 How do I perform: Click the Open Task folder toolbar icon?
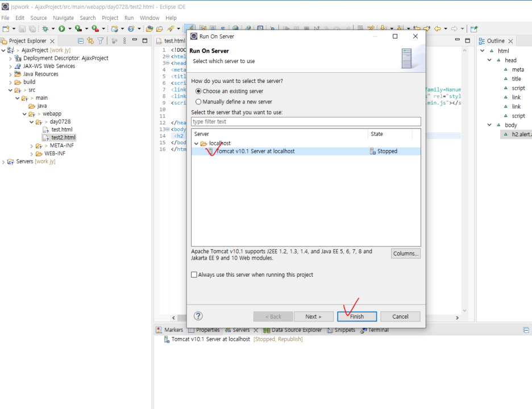pyautogui.click(x=160, y=29)
